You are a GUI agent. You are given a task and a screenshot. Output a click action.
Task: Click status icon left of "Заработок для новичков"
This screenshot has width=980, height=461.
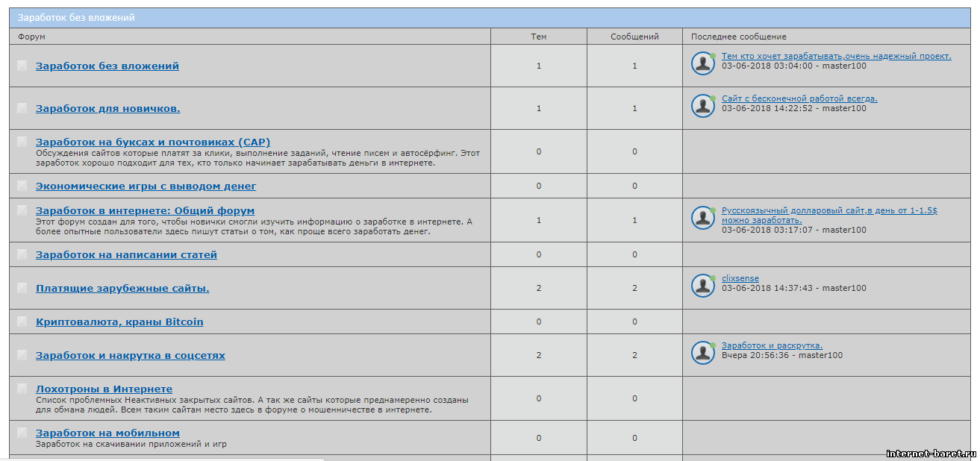coord(22,108)
